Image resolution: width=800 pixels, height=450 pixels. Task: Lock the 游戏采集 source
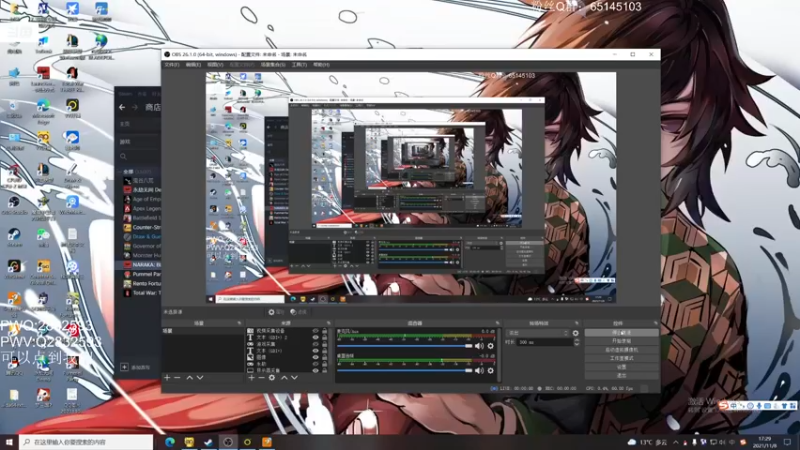tap(324, 344)
